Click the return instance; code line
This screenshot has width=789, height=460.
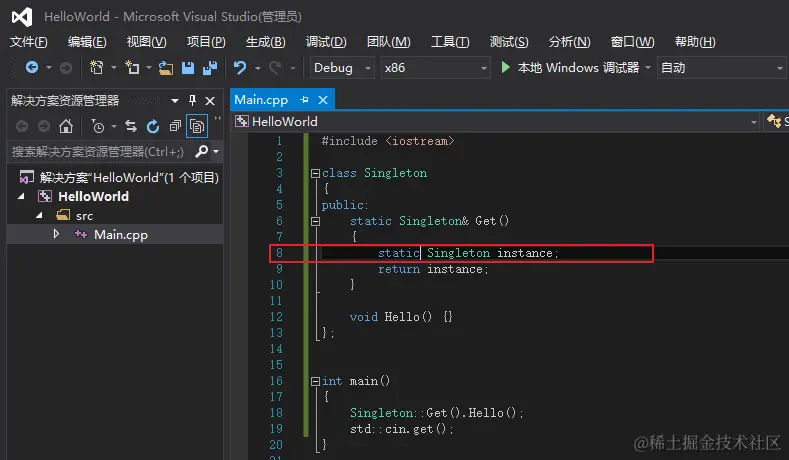(x=433, y=269)
